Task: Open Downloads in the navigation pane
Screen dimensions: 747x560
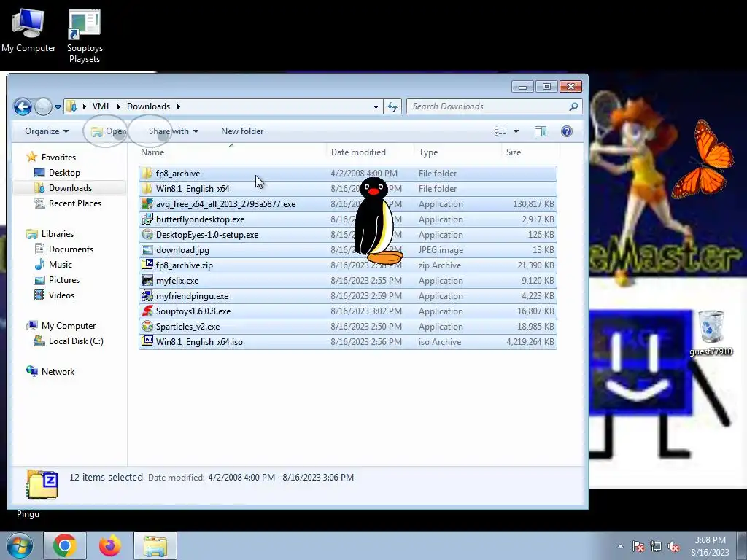Action: (70, 187)
